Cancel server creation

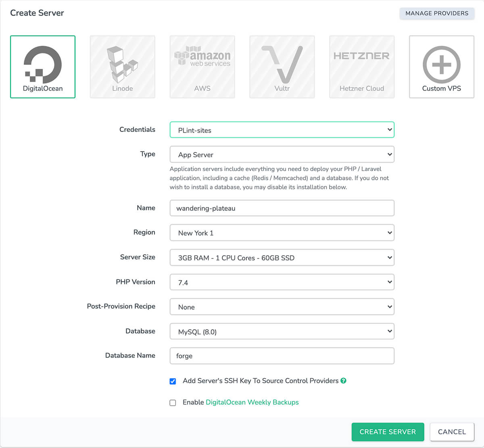click(452, 431)
